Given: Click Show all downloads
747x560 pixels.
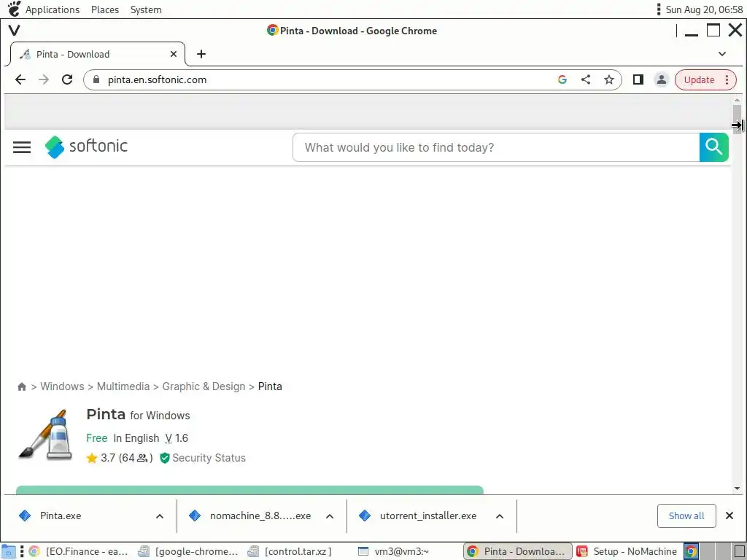Looking at the screenshot, I should coord(686,516).
